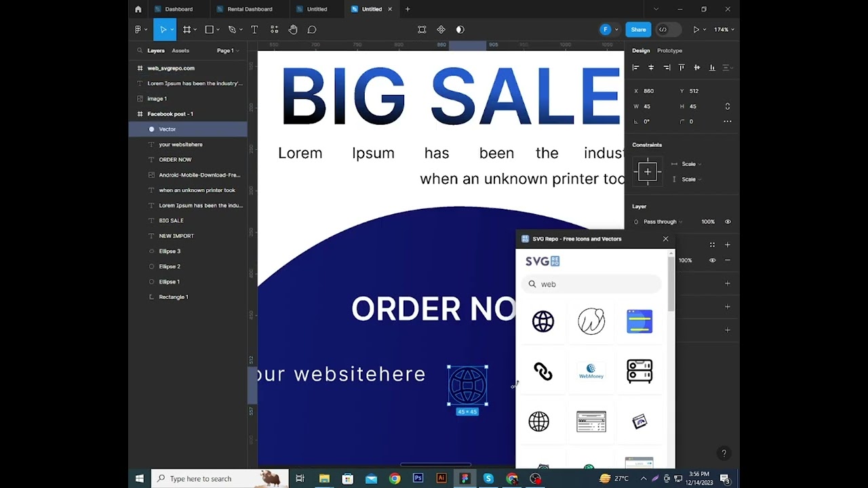Toggle constrain proportions lock
868x488 pixels.
pyautogui.click(x=728, y=106)
